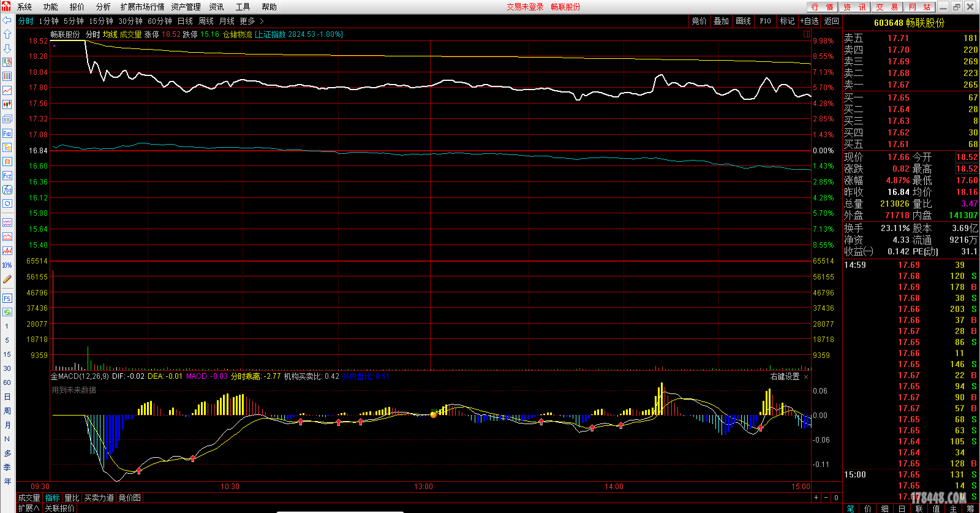This screenshot has height=513, width=980.
Task: Open the candlestick chart sidebar icon
Action: click(x=7, y=105)
